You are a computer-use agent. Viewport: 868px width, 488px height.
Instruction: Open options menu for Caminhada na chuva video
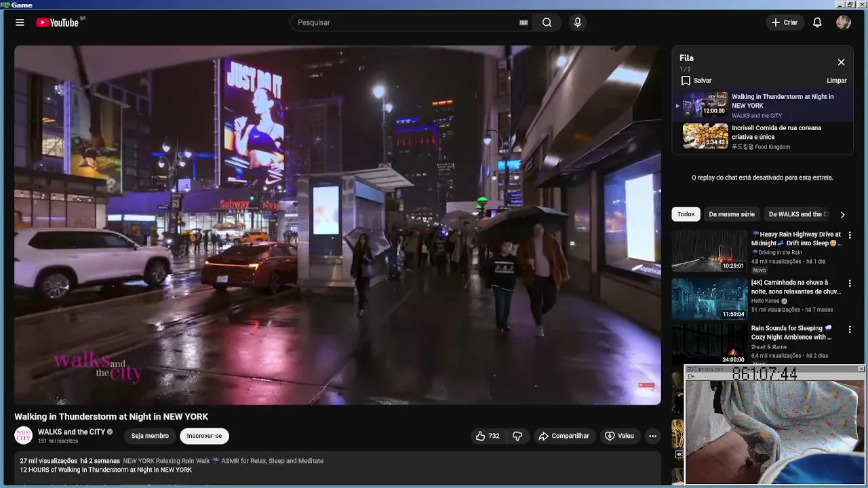tap(850, 283)
